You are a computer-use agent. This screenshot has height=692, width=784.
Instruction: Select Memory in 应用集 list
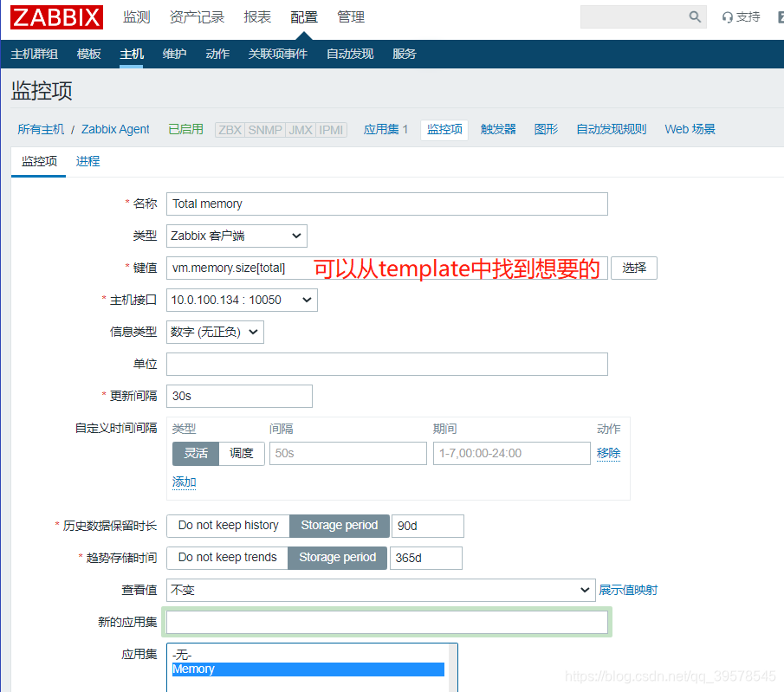tap(308, 669)
